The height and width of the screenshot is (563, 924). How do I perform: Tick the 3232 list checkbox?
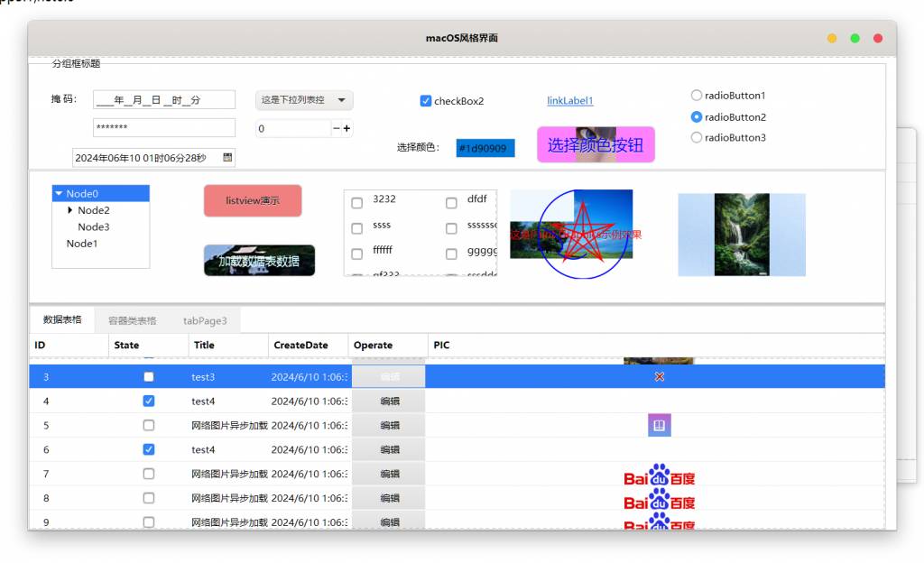coord(356,203)
